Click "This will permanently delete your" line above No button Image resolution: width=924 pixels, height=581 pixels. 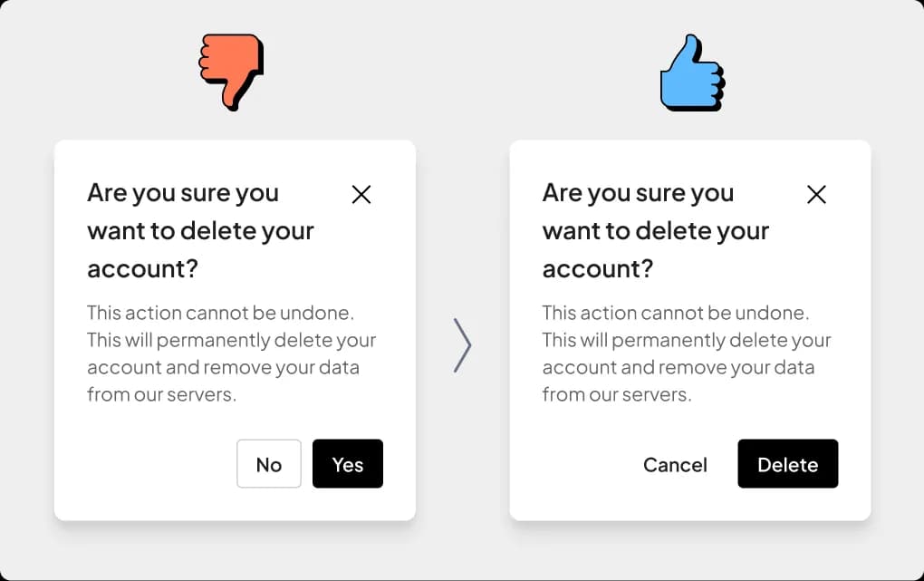click(232, 340)
